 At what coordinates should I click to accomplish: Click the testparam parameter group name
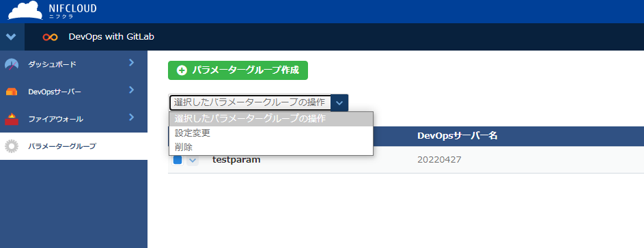point(236,160)
